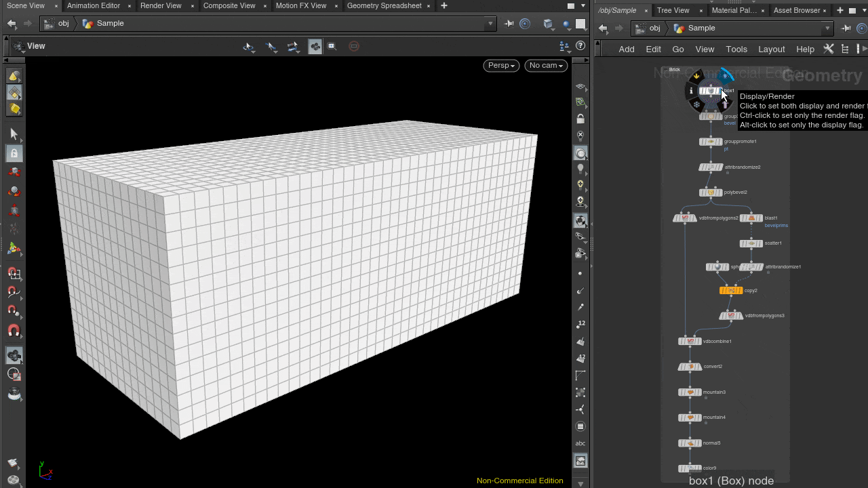The image size is (868, 488).
Task: Select the vdbcombine1 node
Action: pyautogui.click(x=690, y=342)
